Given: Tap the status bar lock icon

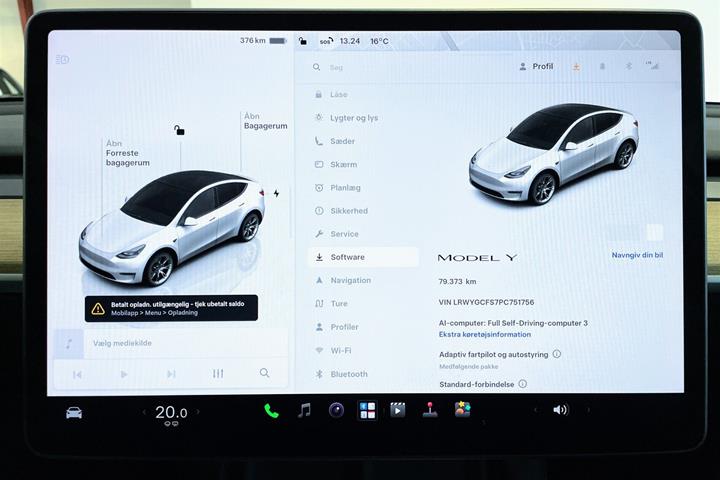Looking at the screenshot, I should click(x=303, y=41).
